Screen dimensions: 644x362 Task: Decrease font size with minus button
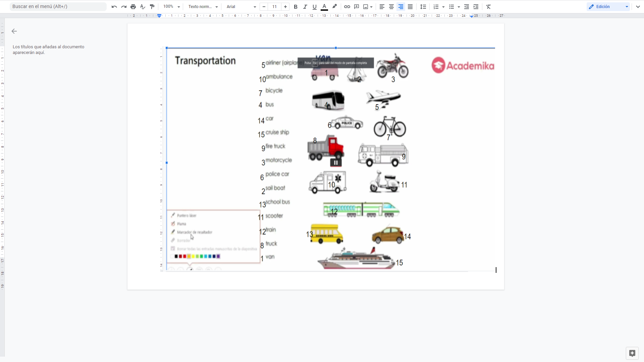tap(264, 7)
